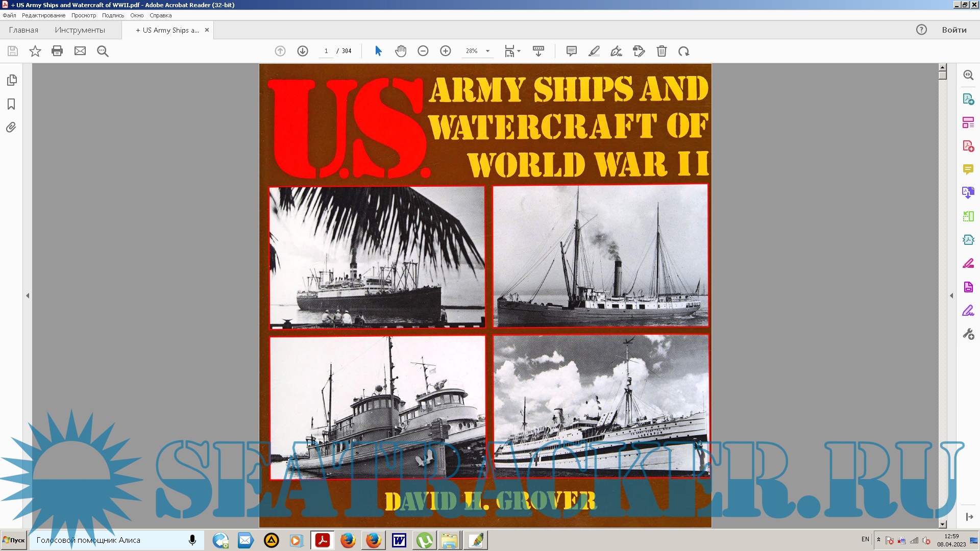
Task: Add document to starred favorites
Action: click(35, 51)
